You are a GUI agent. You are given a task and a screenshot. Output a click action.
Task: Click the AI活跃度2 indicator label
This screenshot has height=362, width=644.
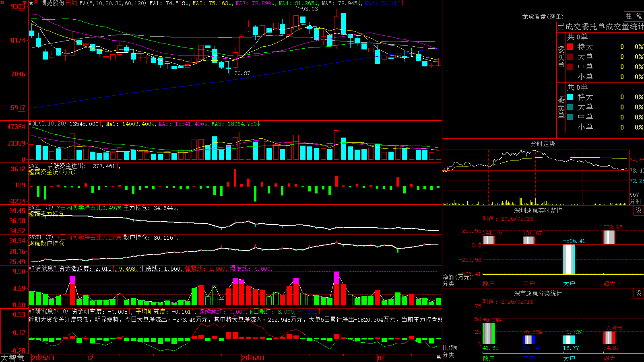point(42,268)
